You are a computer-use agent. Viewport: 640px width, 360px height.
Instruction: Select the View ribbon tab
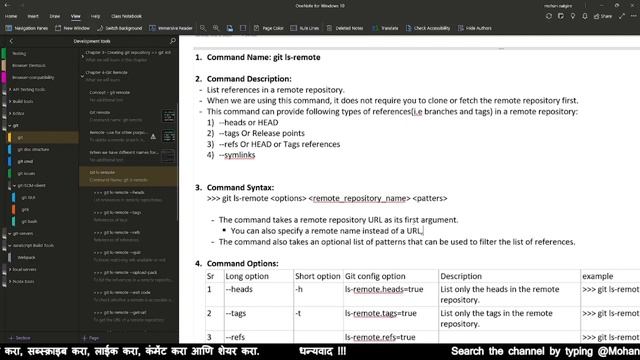point(76,16)
